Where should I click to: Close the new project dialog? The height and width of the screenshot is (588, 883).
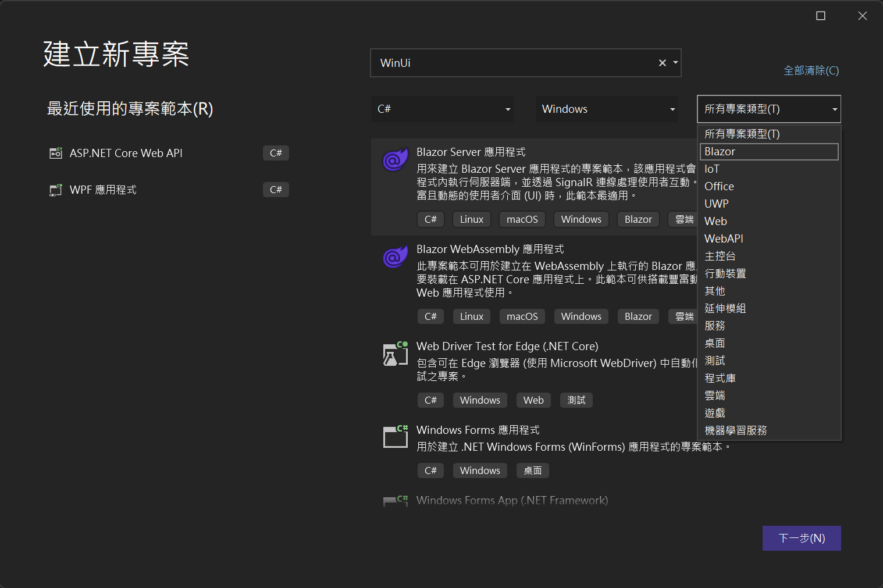pyautogui.click(x=863, y=16)
